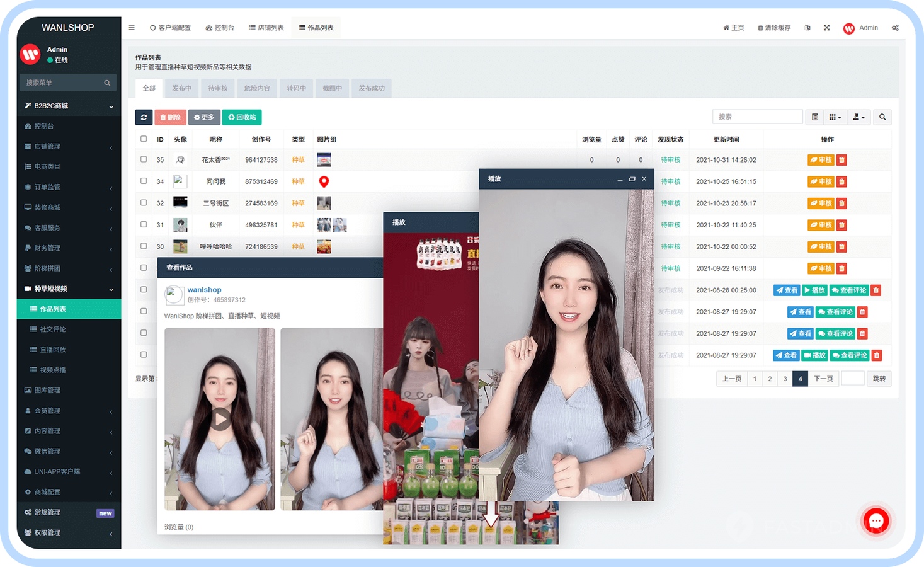Toggle the sidebar hamburger menu icon
Screen dimensions: 924x567
(x=132, y=28)
